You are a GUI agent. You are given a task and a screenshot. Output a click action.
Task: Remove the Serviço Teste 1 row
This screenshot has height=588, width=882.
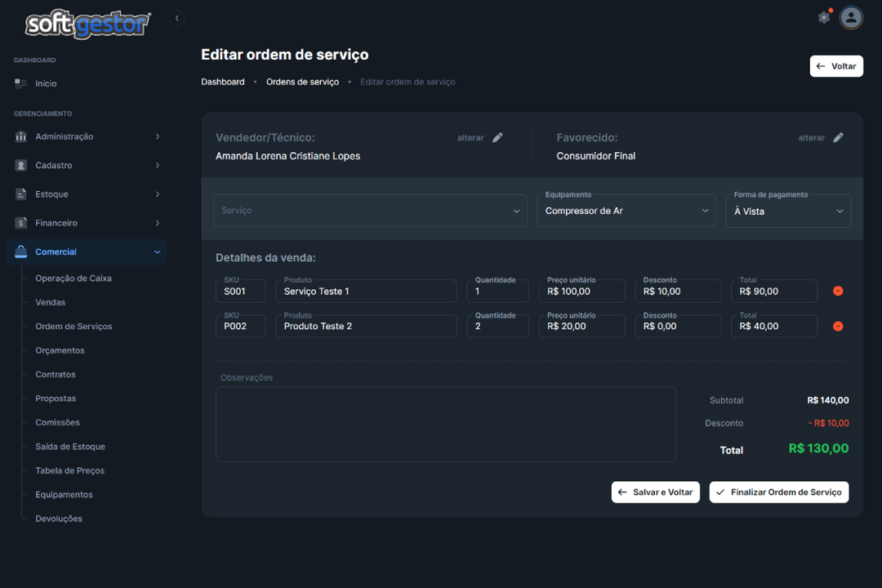[x=838, y=292]
